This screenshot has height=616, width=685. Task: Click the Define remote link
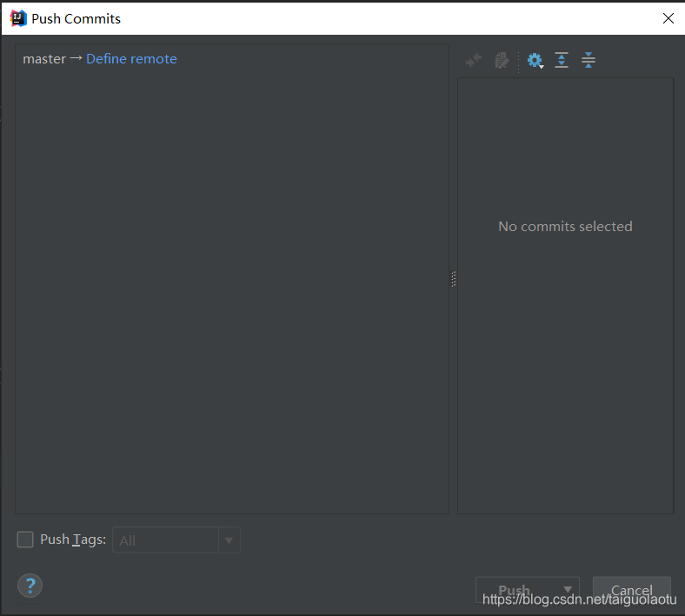coord(131,58)
